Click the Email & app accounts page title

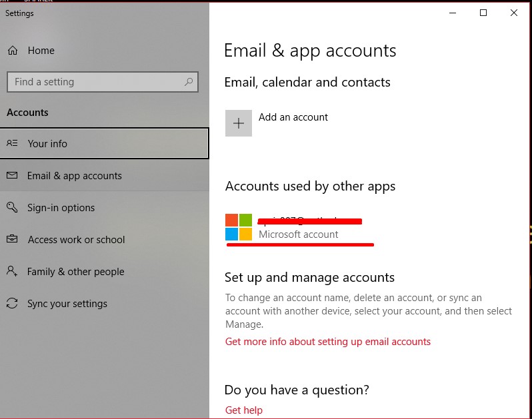coord(310,51)
